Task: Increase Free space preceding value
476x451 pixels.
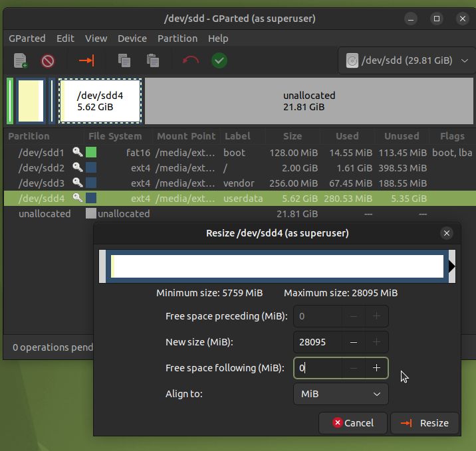Action: click(x=376, y=316)
